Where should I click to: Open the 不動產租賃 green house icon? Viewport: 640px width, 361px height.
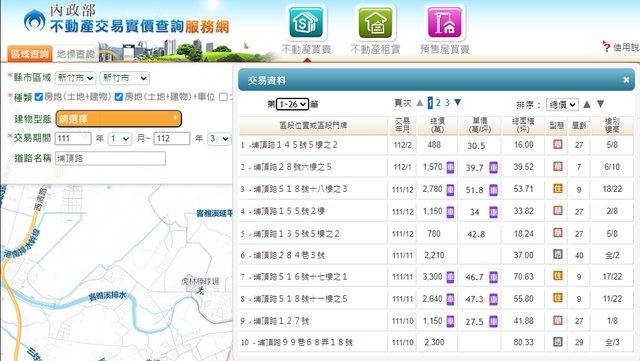coord(375,23)
